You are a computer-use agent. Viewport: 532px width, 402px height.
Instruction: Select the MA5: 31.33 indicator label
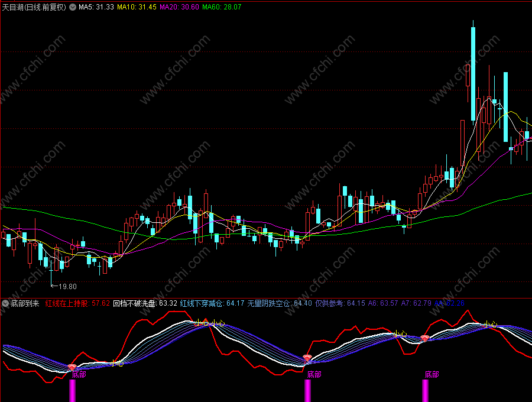coord(96,7)
